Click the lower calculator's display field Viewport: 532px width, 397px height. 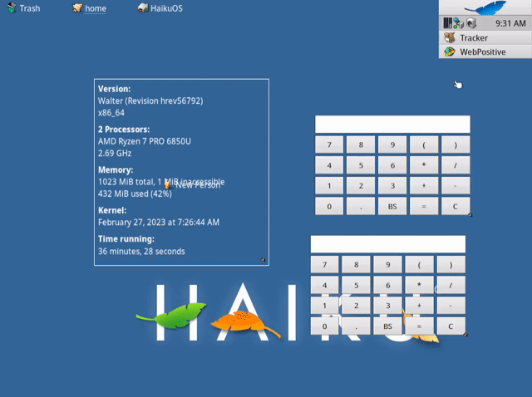tap(388, 243)
